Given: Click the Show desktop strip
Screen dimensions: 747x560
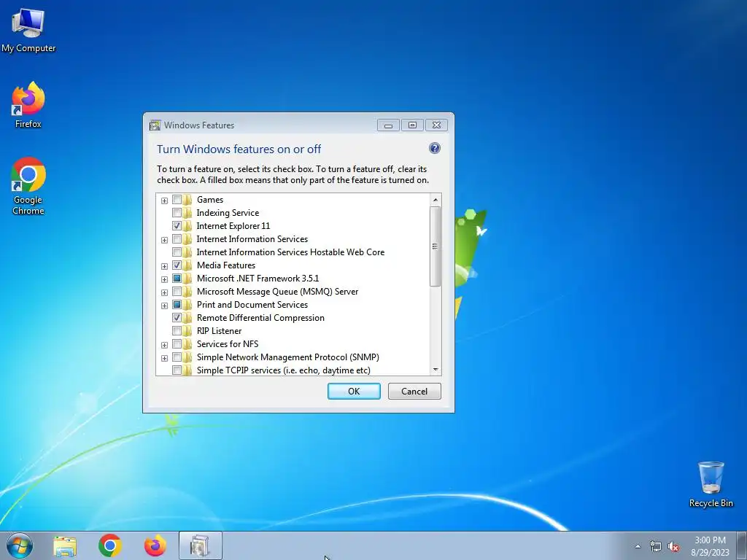Looking at the screenshot, I should (742, 545).
